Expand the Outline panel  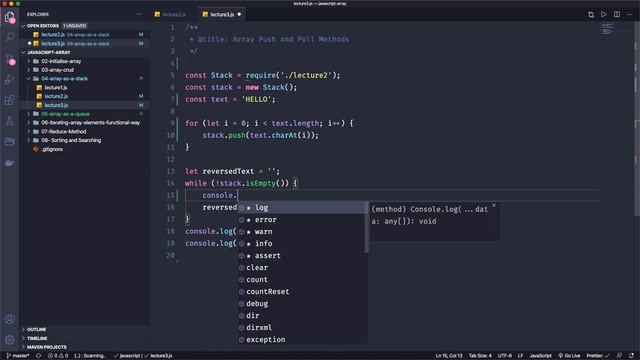pos(85,329)
